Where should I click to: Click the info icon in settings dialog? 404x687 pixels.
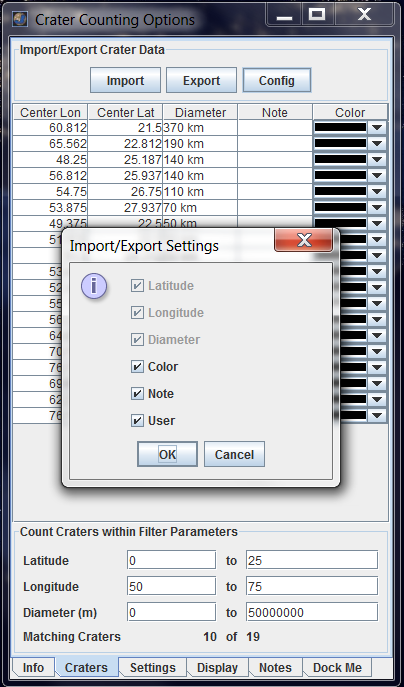tap(94, 286)
